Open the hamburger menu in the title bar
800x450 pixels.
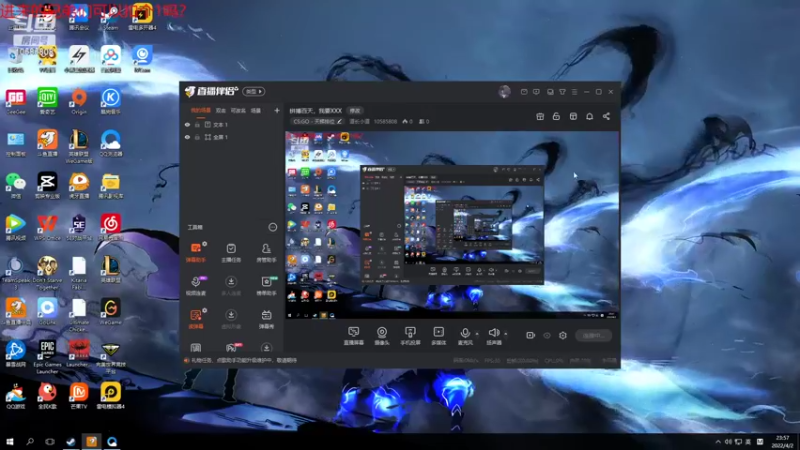click(x=574, y=92)
